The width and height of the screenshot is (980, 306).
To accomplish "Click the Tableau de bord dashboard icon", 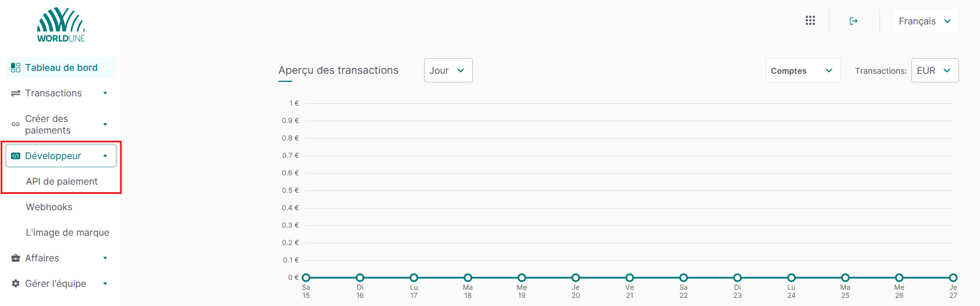I will tap(16, 68).
